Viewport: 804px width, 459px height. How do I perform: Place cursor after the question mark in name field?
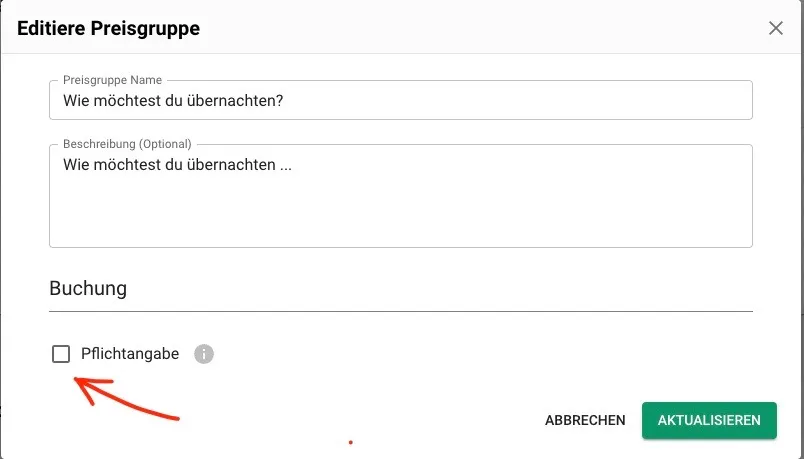[284, 101]
